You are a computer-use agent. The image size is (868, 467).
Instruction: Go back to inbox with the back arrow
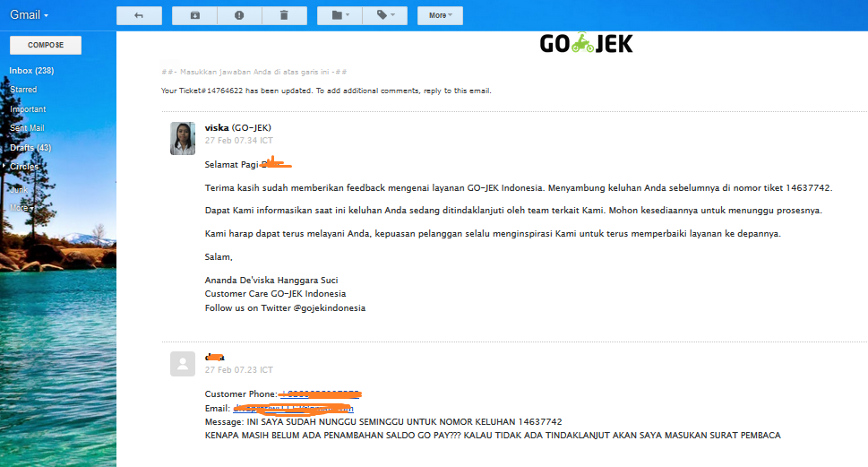pos(139,15)
